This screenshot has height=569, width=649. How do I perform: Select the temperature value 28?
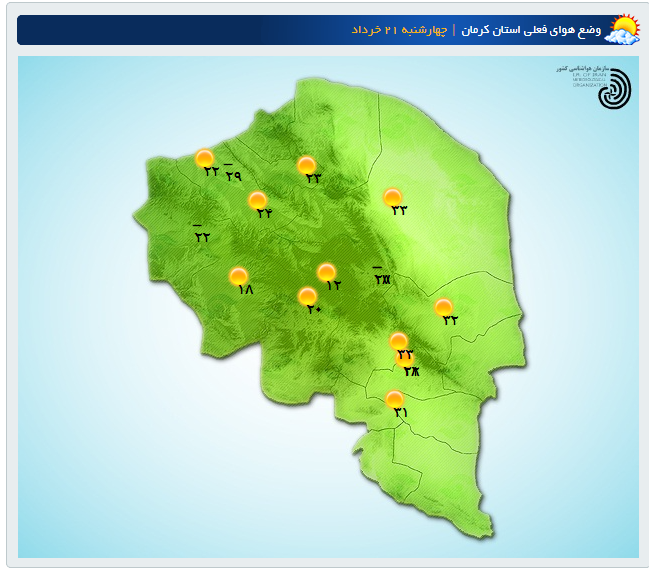pyautogui.click(x=411, y=372)
